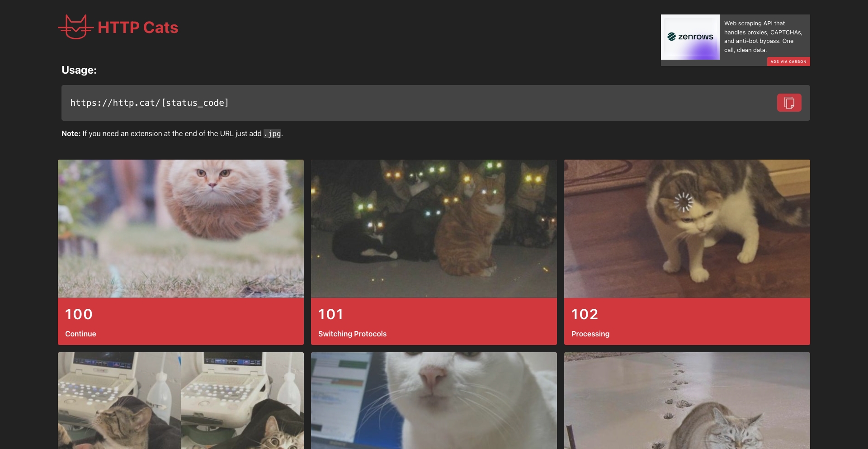Open the 100 Continue status card
Screen dimensions: 868x449
(x=180, y=252)
